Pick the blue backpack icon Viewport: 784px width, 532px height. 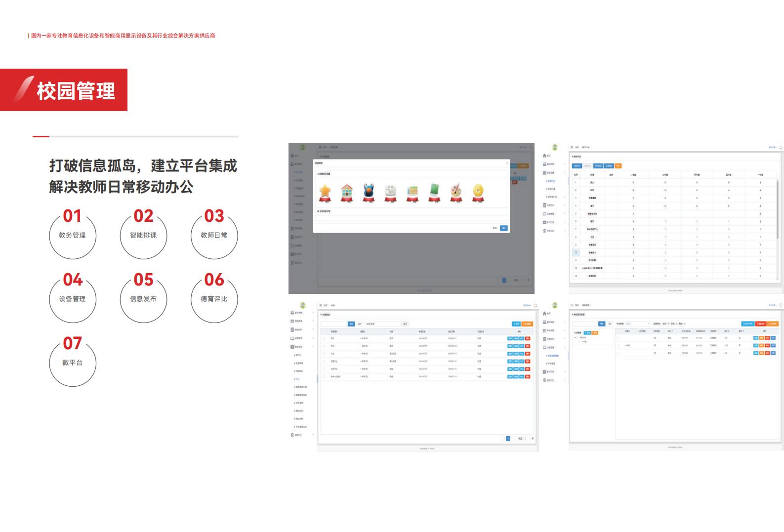pyautogui.click(x=369, y=192)
